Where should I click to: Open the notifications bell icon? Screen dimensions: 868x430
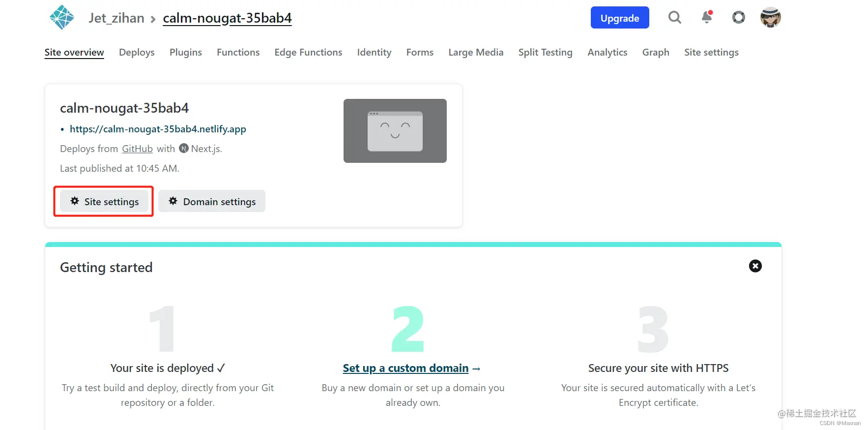point(707,17)
